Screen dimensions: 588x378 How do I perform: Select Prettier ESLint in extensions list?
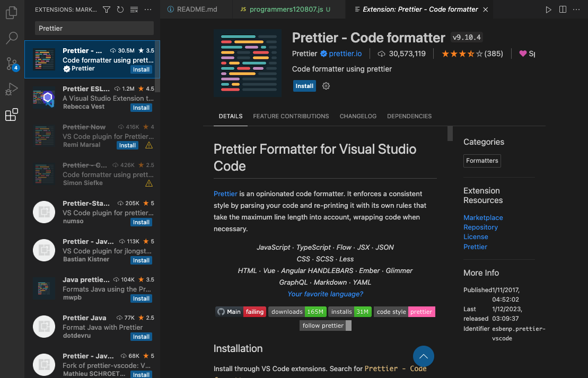[x=92, y=98]
